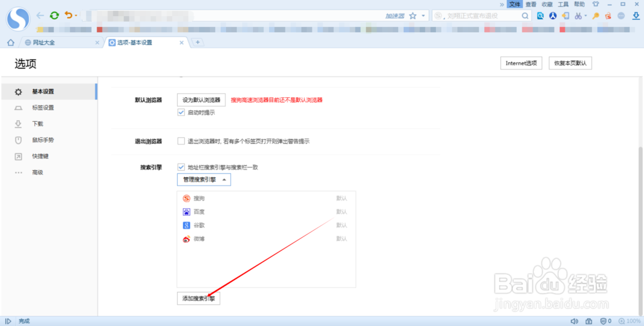The height and width of the screenshot is (326, 644).
Task: Select the 选项-基本设置 tab
Action: tap(147, 43)
